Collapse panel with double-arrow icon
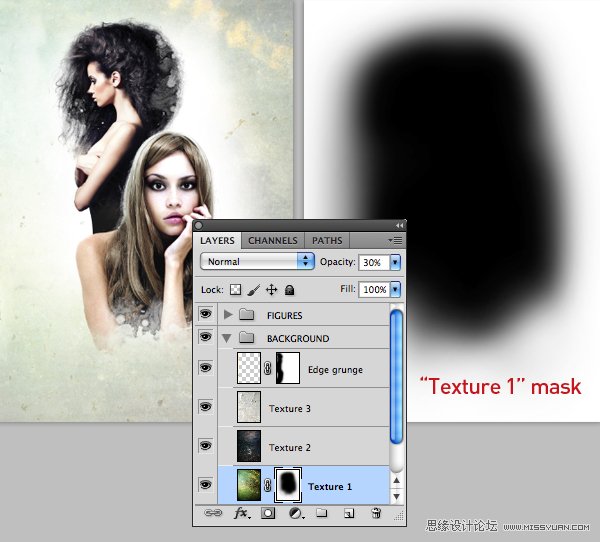Screen dimensions: 600x542 click(x=399, y=225)
